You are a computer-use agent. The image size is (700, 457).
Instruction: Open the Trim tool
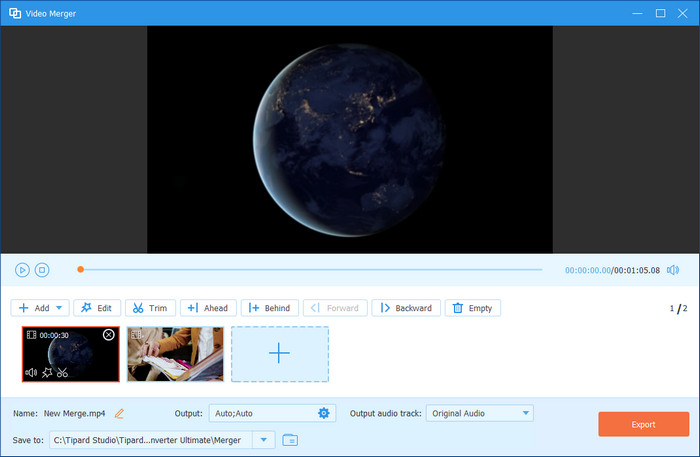click(150, 308)
